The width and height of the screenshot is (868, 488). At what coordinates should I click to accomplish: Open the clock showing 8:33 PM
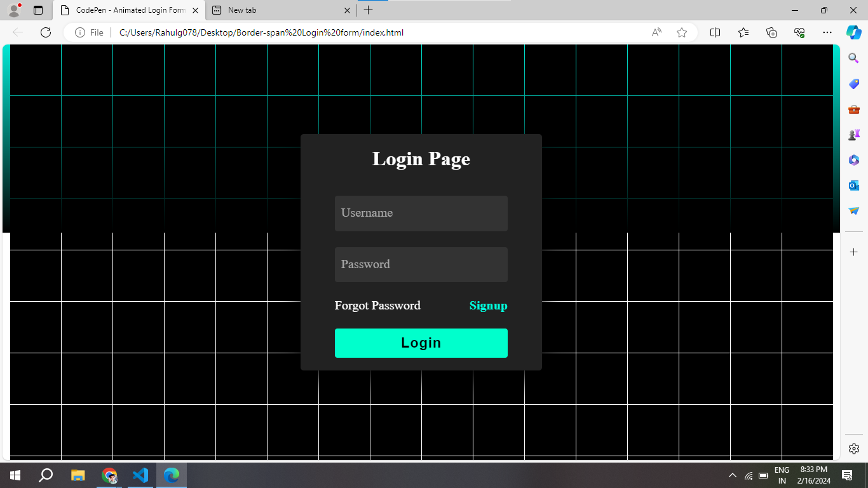814,475
